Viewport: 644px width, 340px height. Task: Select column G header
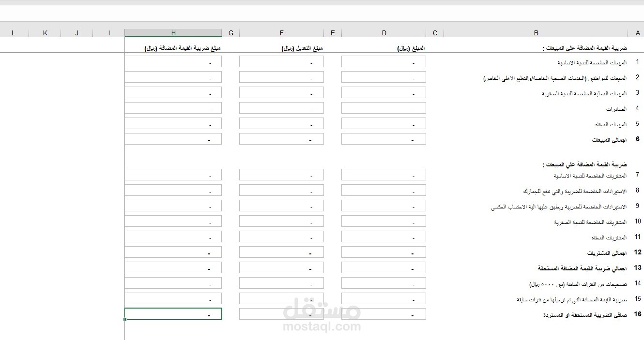[230, 33]
